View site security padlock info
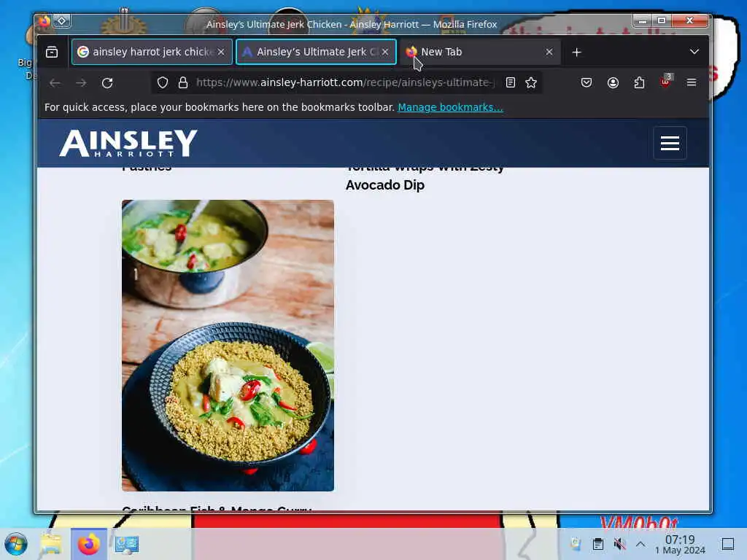747x560 pixels. (183, 83)
